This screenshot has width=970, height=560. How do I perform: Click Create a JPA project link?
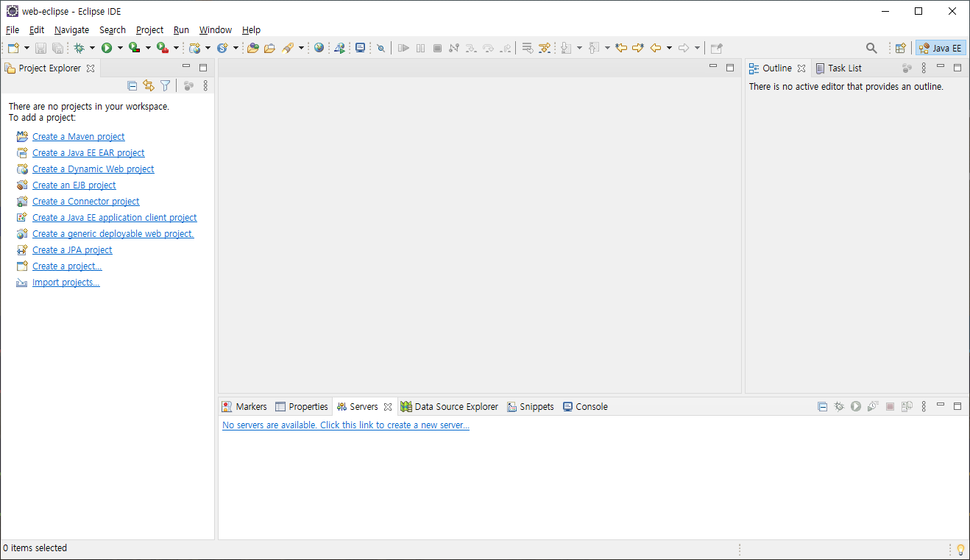click(x=72, y=249)
